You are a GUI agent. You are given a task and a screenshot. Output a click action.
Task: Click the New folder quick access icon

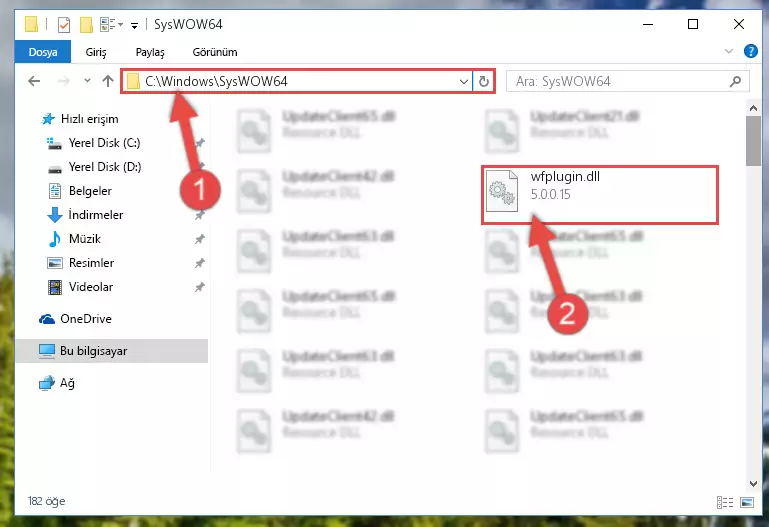pyautogui.click(x=86, y=25)
